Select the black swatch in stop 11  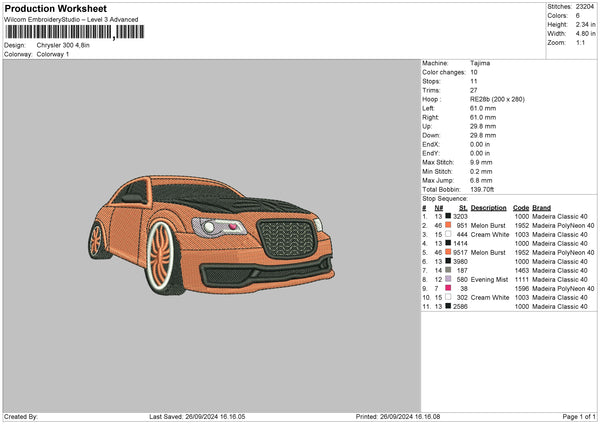point(448,306)
